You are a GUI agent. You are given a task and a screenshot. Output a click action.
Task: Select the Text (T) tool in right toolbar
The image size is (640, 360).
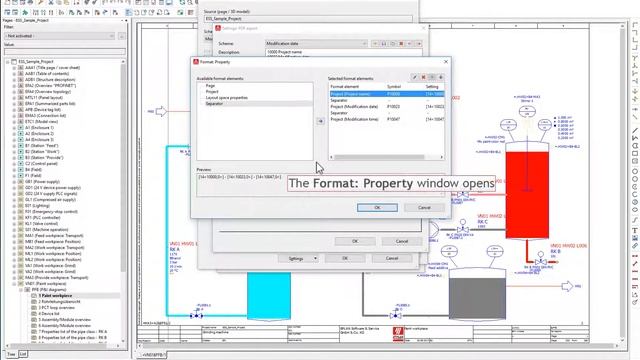tap(635, 231)
